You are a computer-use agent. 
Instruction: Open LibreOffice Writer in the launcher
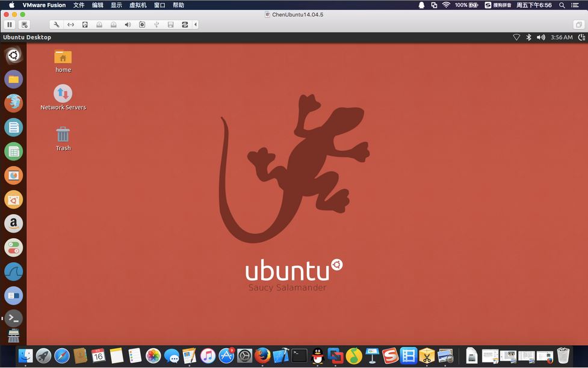tap(13, 127)
